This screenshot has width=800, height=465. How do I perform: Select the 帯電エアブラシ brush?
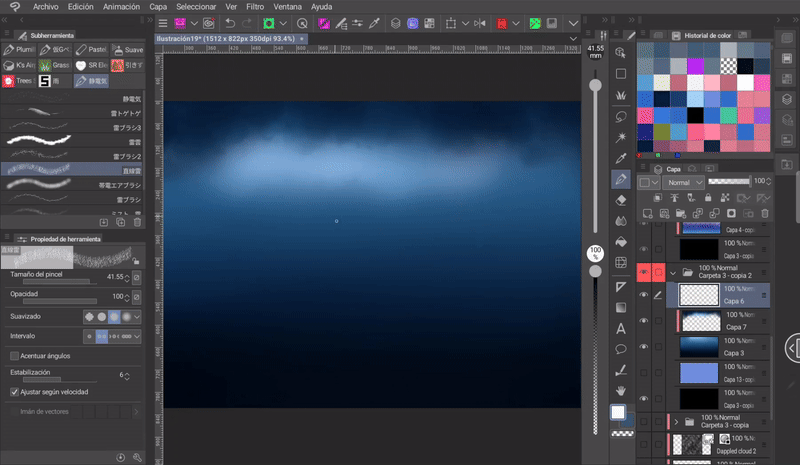tap(72, 184)
